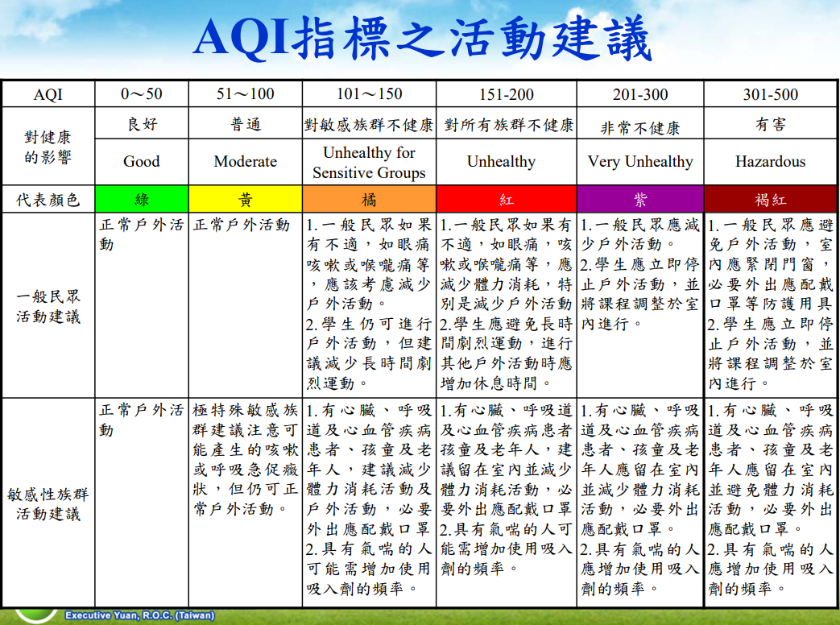Select the 0～50 range cell
Viewport: 840px width, 625px height.
click(142, 94)
